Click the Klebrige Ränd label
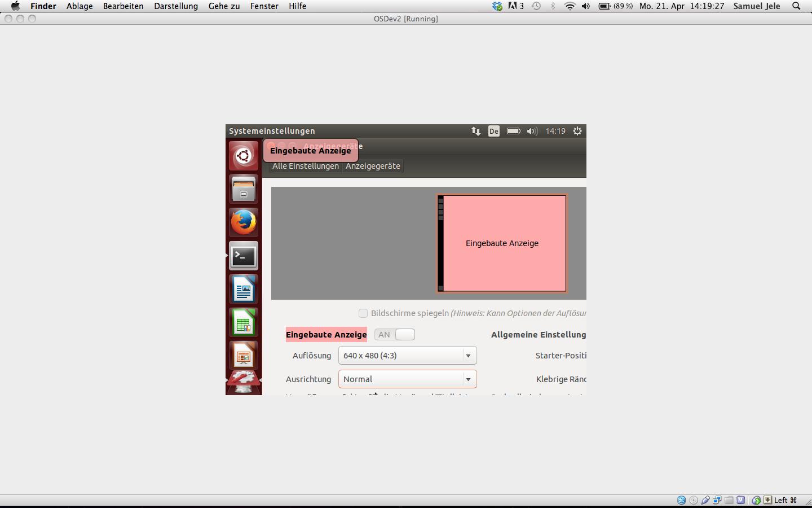This screenshot has width=812, height=508. click(561, 379)
